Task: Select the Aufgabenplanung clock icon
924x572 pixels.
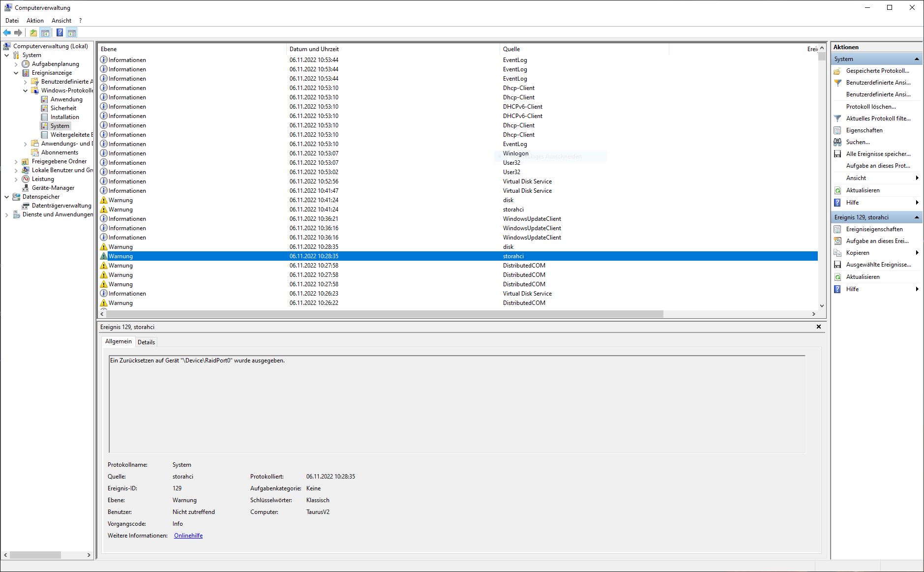Action: 26,64
